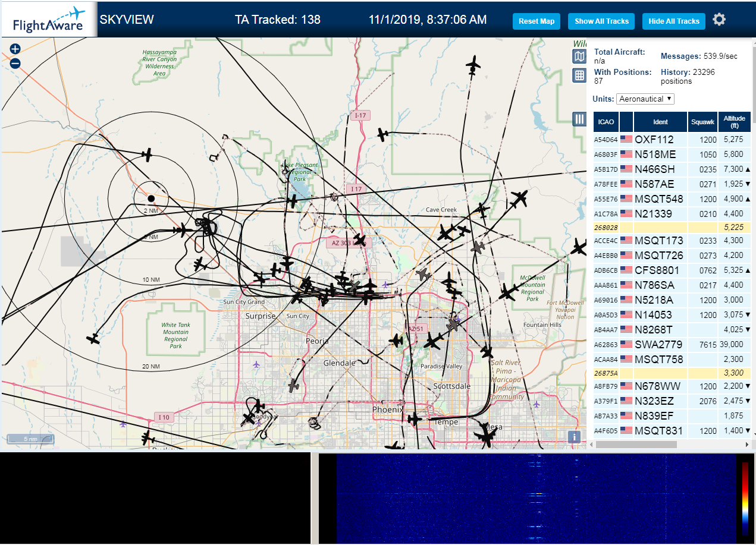Viewport: 756px width, 545px height.
Task: Select the N678WW aircraft row
Action: pos(672,386)
